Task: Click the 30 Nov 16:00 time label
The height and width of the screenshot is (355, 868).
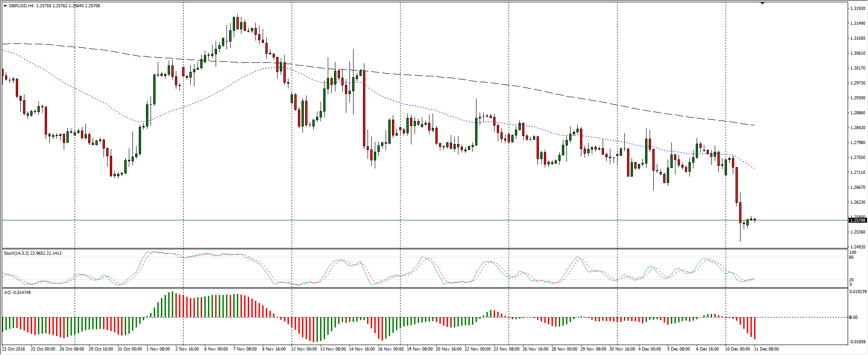Action: point(622,349)
